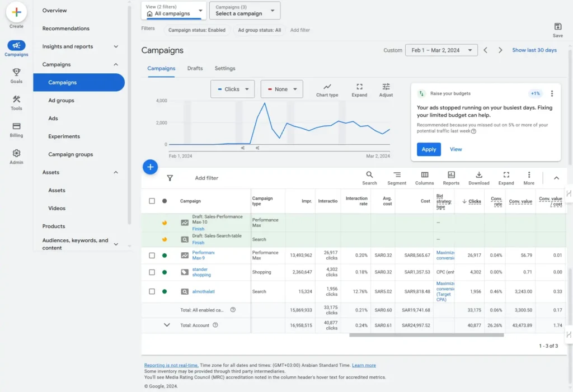
Task: Click the horizontal table scrollbar
Action: click(x=426, y=335)
